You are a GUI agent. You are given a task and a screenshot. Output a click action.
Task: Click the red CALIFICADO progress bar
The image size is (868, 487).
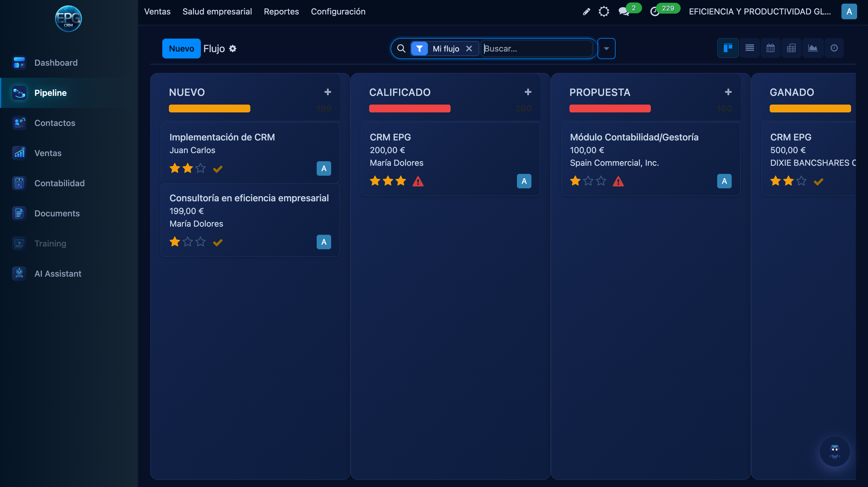[409, 108]
